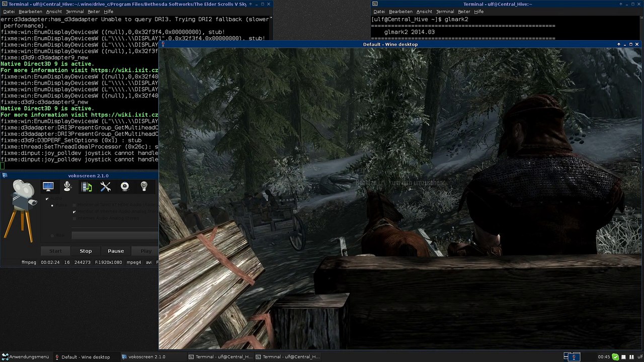Click the 'glmark2 2014.03' line in right terminal
The image size is (644, 362).
point(409,32)
